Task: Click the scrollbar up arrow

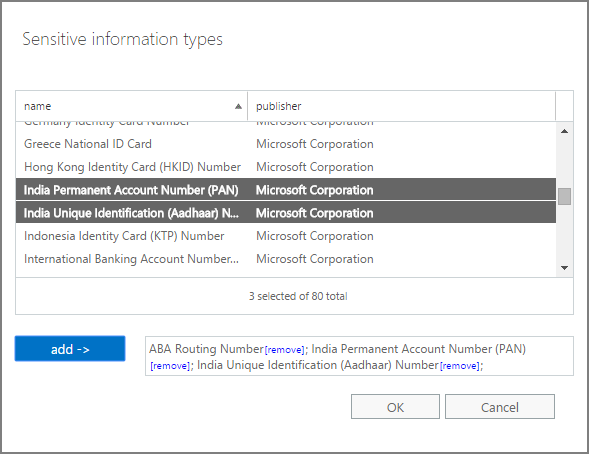Action: (x=564, y=131)
